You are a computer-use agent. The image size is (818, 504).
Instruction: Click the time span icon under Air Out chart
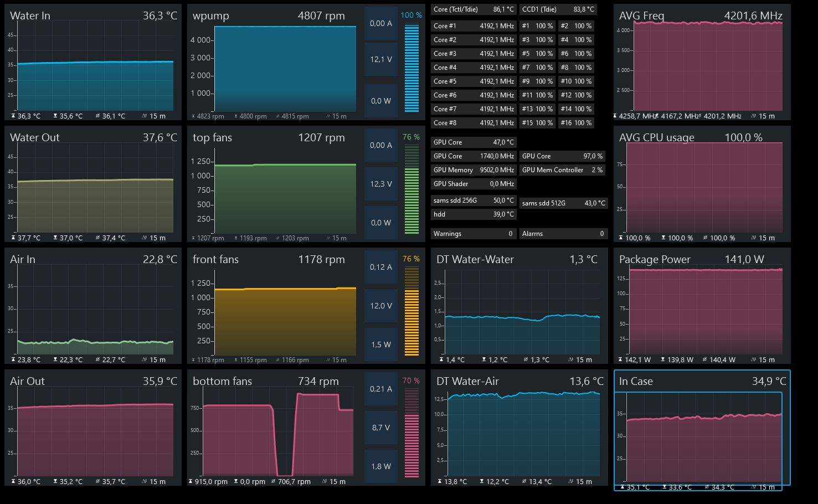[145, 482]
